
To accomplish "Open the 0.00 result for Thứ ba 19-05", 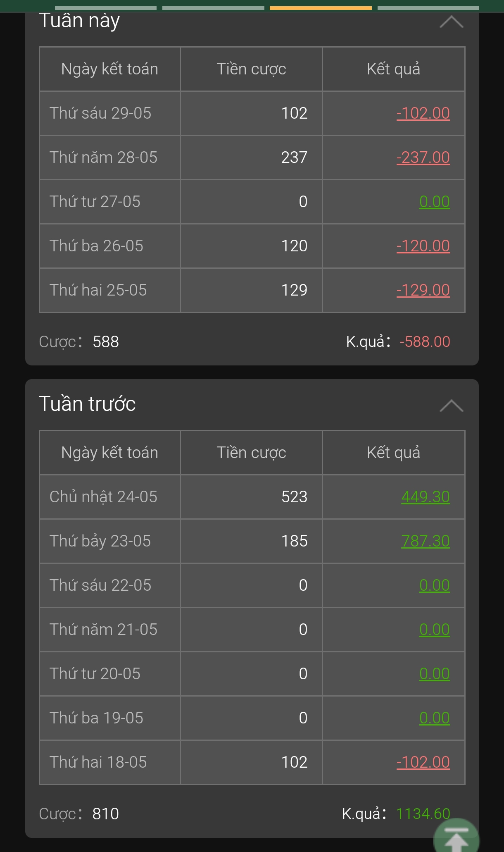I will (434, 718).
